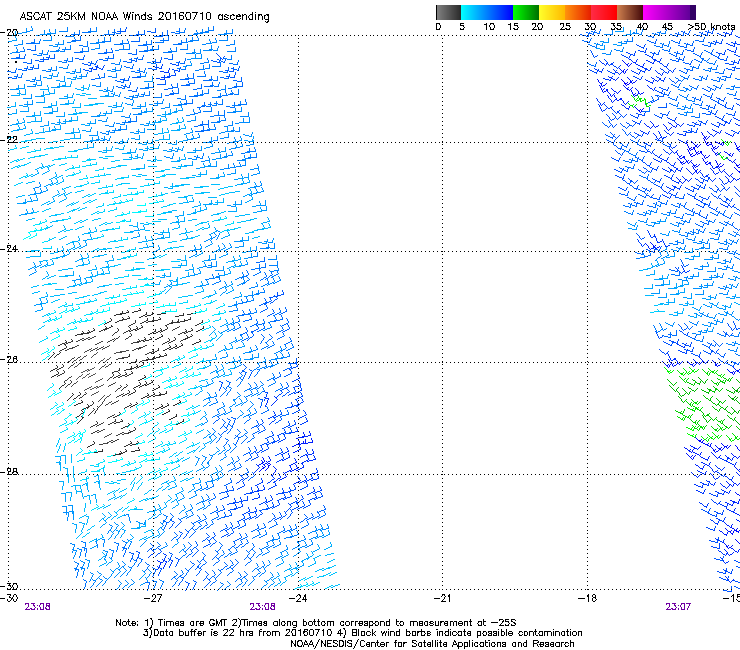Click the -28 latitude axis label
This screenshot has height=650, width=740.
9,472
